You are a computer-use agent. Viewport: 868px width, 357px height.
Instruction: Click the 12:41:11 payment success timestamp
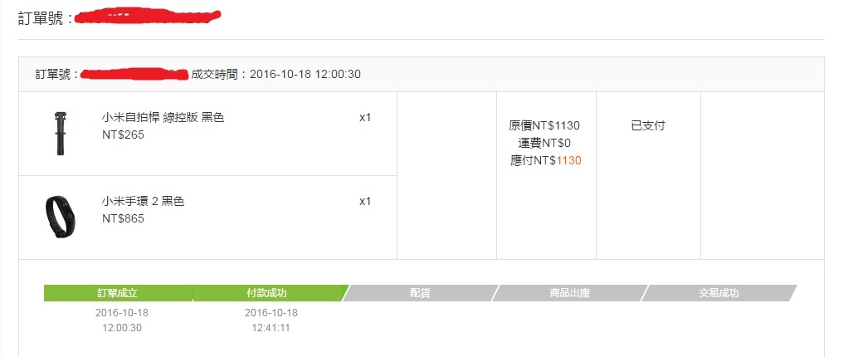271,328
